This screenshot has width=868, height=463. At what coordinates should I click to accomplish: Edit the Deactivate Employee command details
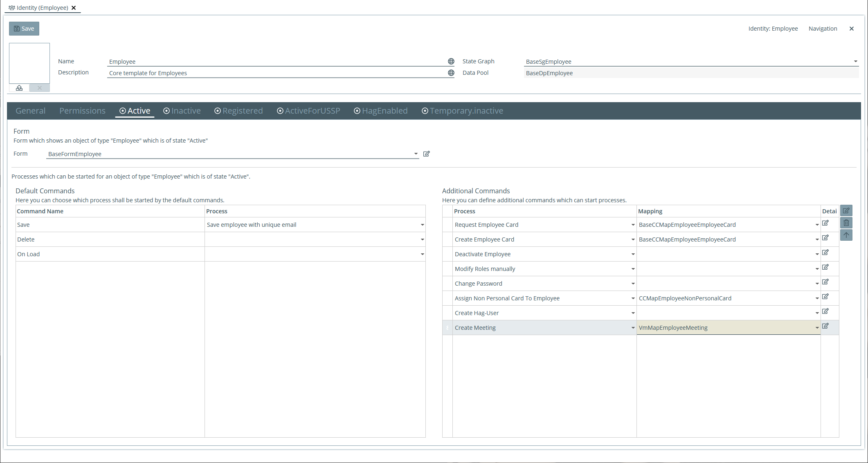point(825,253)
